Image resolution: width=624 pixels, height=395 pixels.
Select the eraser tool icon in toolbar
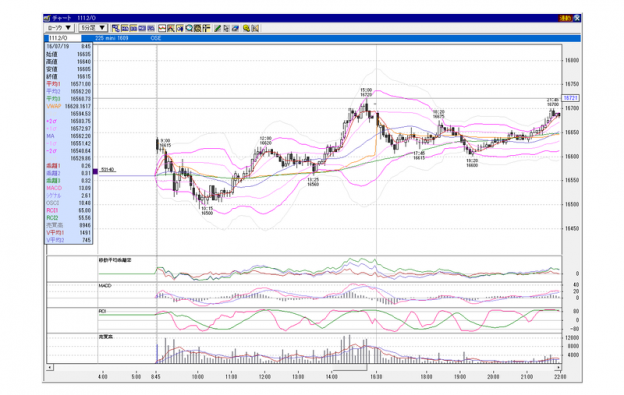click(x=235, y=28)
